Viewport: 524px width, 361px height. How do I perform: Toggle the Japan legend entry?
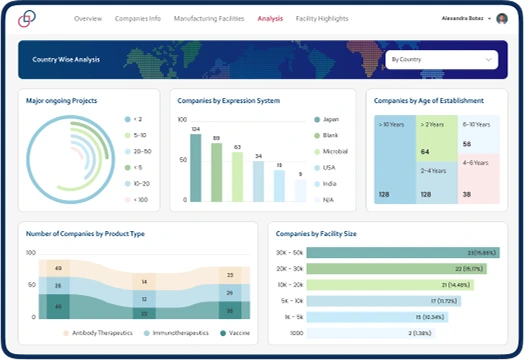click(x=326, y=119)
